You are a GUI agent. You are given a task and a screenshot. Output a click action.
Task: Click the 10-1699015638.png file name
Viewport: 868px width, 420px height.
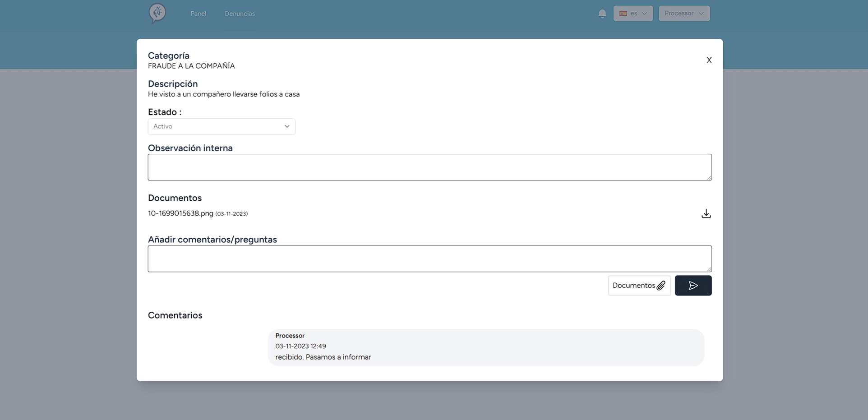point(180,213)
